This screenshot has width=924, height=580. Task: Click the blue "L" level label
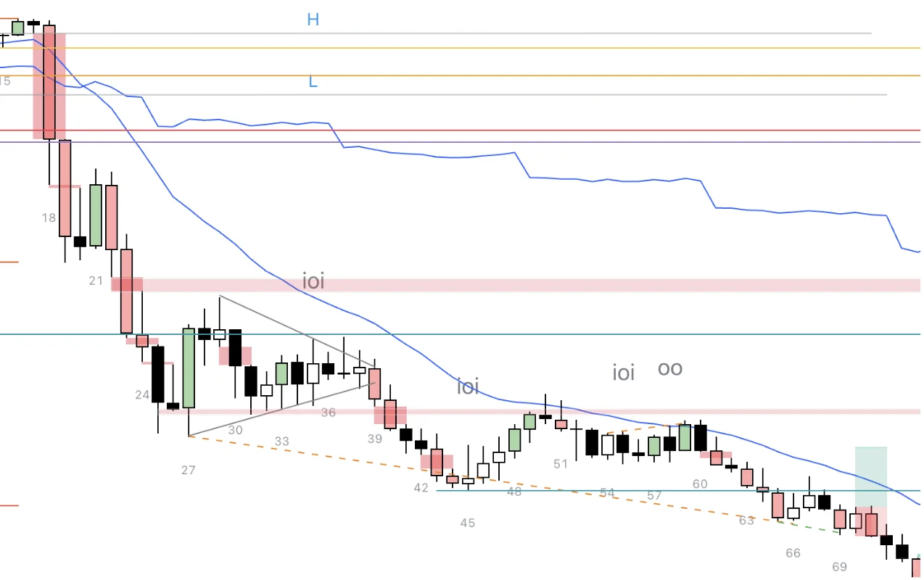pos(313,82)
